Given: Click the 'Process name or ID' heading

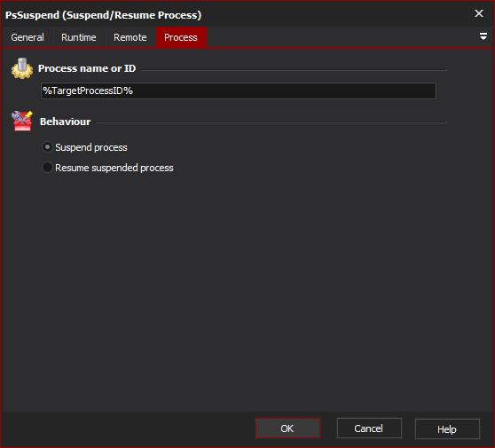Looking at the screenshot, I should pyautogui.click(x=87, y=68).
